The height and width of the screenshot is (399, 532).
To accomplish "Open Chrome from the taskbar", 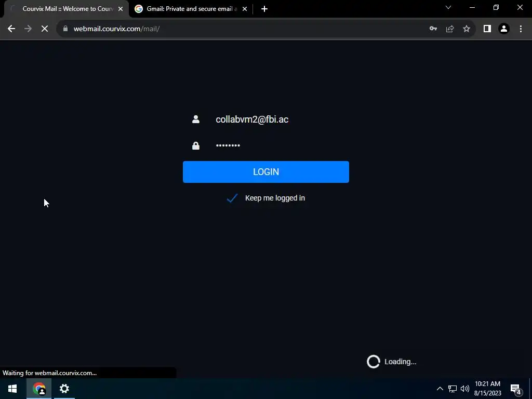I will [39, 389].
